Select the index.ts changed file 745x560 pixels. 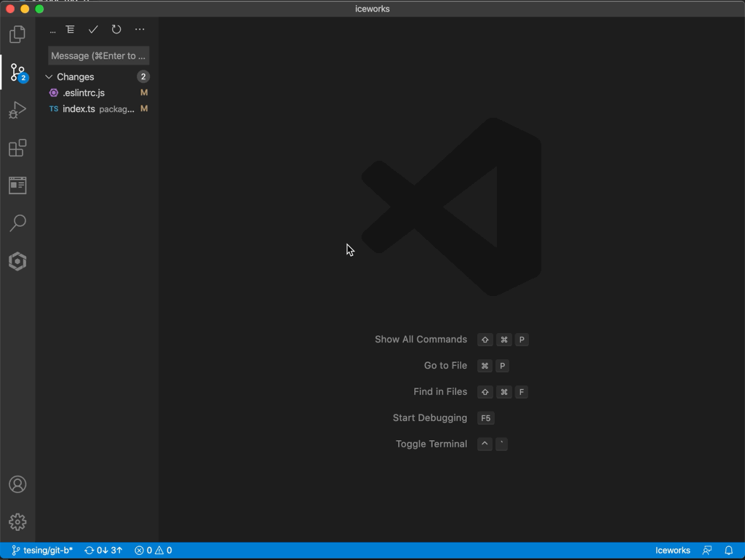pyautogui.click(x=79, y=109)
